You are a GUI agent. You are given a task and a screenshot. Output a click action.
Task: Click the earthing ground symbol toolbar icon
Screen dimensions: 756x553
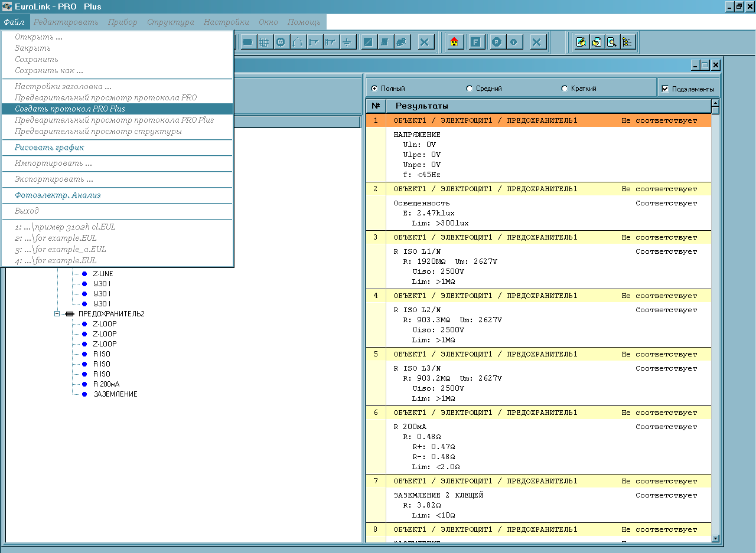[x=347, y=42]
